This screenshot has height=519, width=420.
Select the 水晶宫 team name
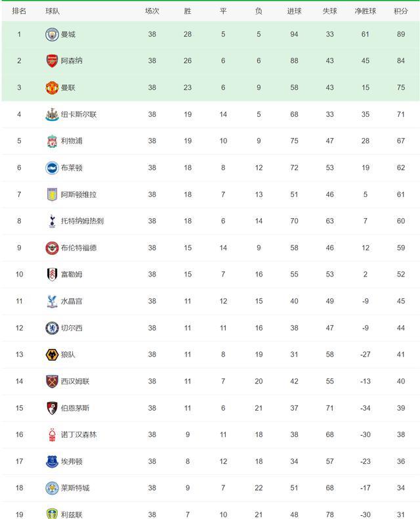coord(72,301)
